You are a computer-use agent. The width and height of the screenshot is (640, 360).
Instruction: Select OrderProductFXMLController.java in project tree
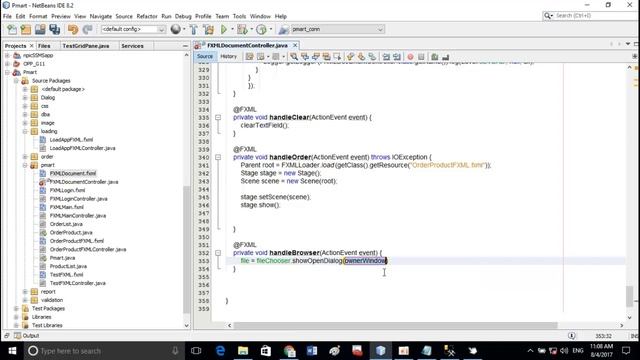[88, 249]
